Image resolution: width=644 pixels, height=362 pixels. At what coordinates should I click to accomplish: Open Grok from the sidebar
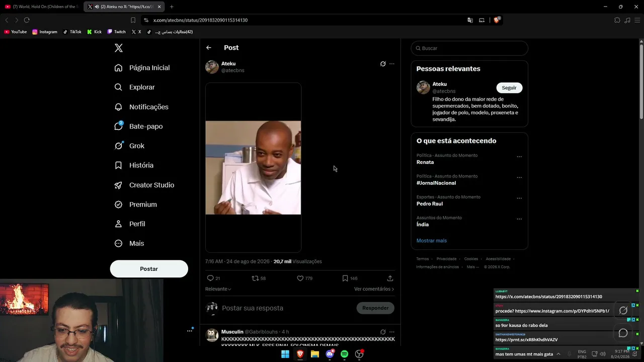tap(130, 146)
